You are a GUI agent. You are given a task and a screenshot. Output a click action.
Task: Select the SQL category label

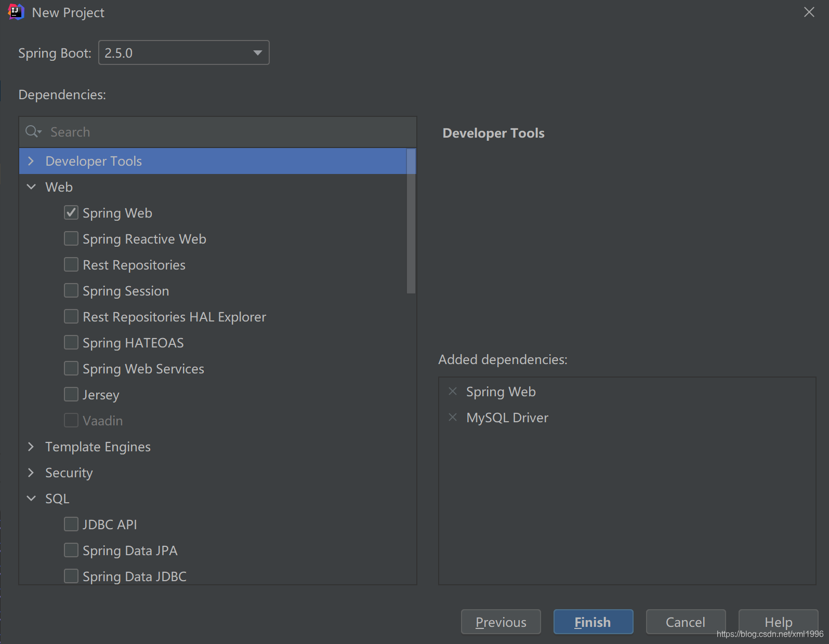(57, 499)
